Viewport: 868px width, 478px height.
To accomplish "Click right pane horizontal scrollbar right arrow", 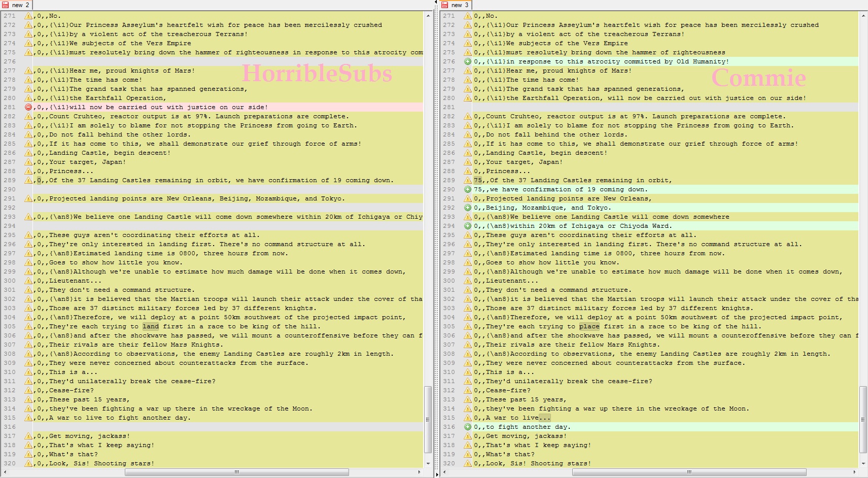I will click(854, 472).
